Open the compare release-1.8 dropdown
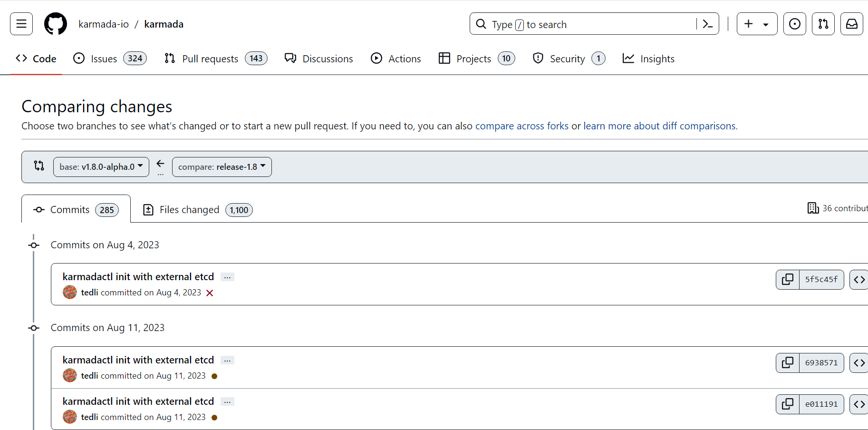This screenshot has height=430, width=868. pos(222,167)
